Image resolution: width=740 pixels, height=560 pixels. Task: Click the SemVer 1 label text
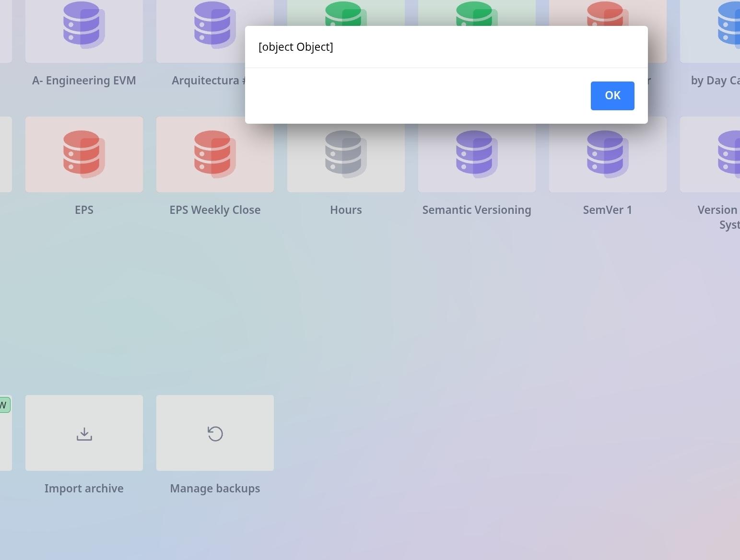click(607, 210)
